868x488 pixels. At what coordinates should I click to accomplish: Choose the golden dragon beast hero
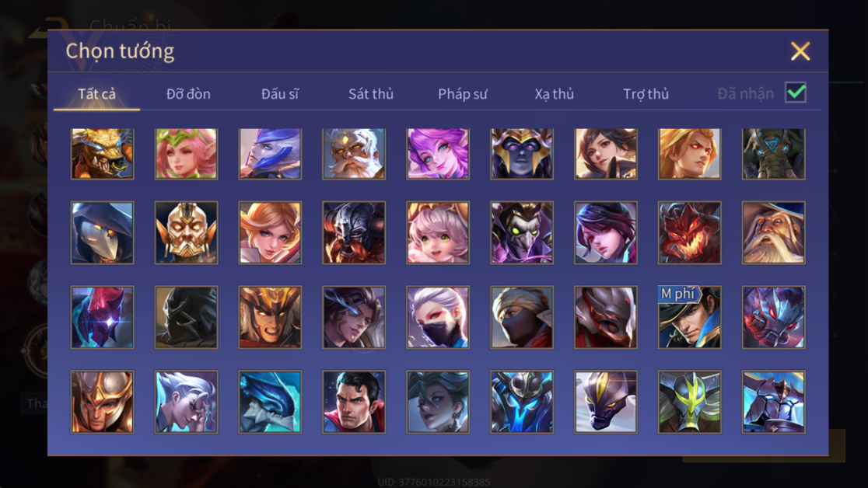pyautogui.click(x=103, y=154)
